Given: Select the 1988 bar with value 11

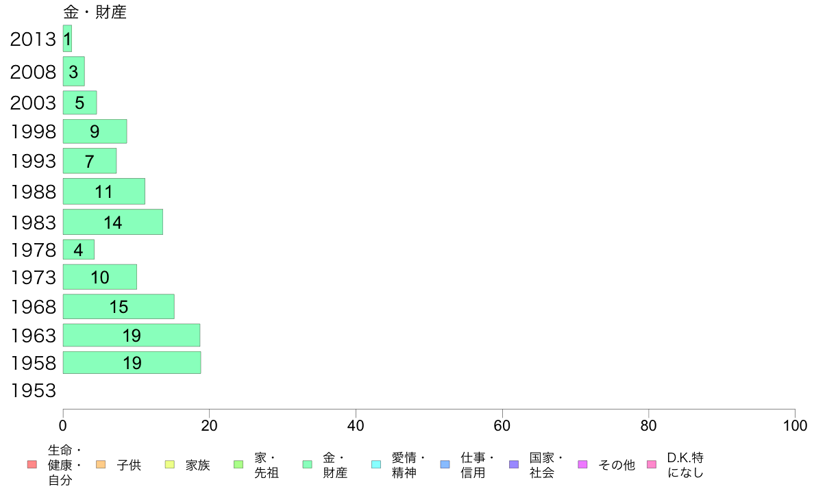Looking at the screenshot, I should coord(104,192).
